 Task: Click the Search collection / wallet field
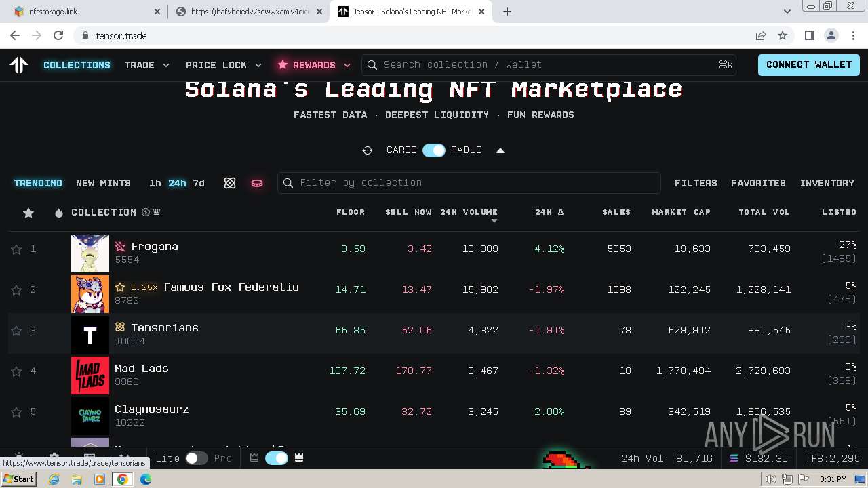pos(549,65)
